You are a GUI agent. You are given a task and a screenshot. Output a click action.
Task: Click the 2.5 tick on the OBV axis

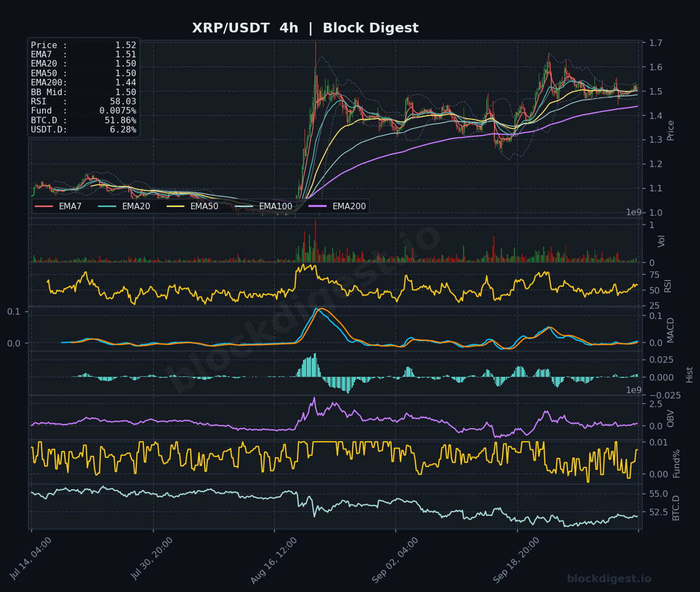[x=655, y=404]
